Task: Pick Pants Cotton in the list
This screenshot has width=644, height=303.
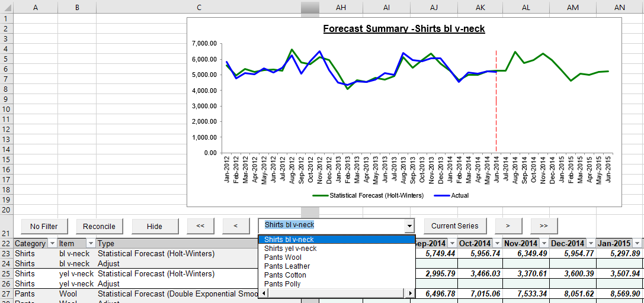Action: click(x=285, y=275)
